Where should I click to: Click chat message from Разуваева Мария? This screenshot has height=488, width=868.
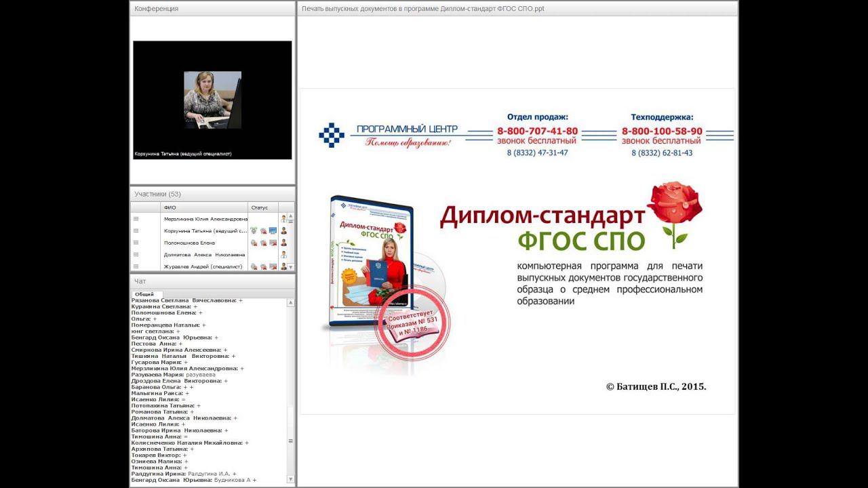174,374
